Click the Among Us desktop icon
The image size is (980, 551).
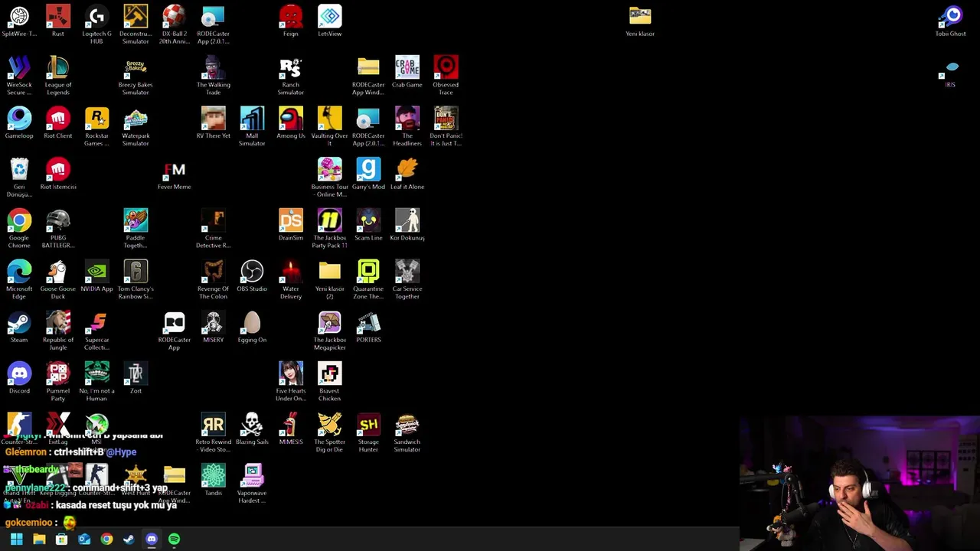tap(291, 123)
